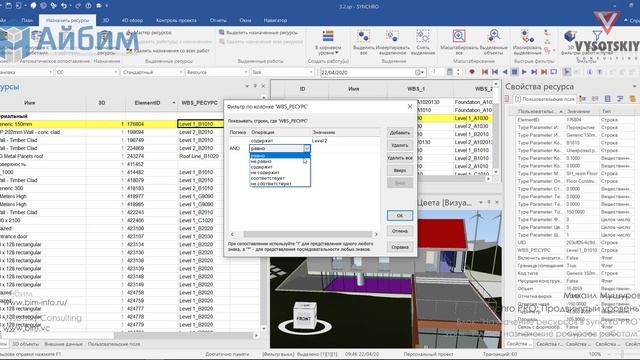Open the Пользовательские поля bottom tab

point(114,344)
